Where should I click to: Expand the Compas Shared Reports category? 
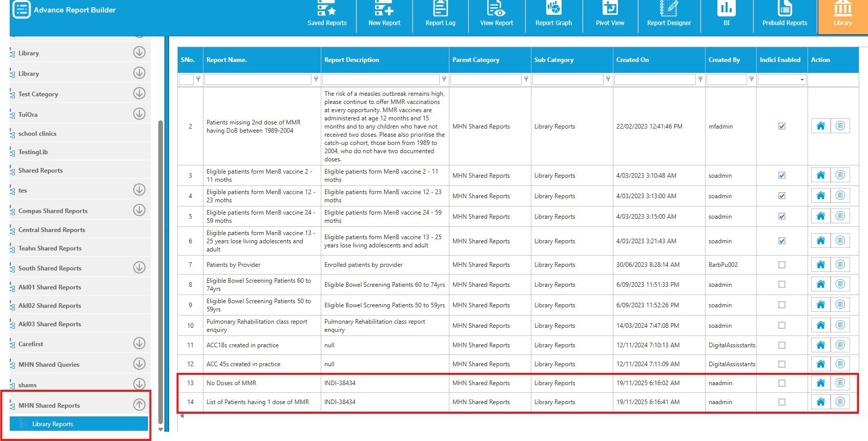(139, 211)
